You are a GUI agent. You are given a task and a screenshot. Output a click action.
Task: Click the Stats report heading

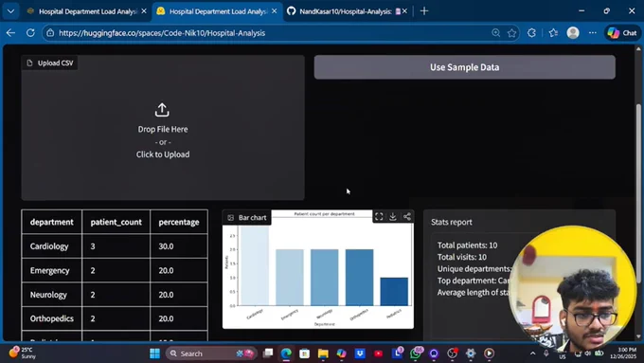pos(452,222)
